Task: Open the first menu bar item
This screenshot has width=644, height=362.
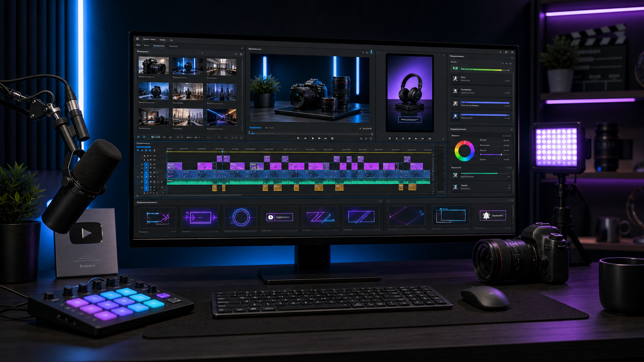Action: [x=149, y=39]
